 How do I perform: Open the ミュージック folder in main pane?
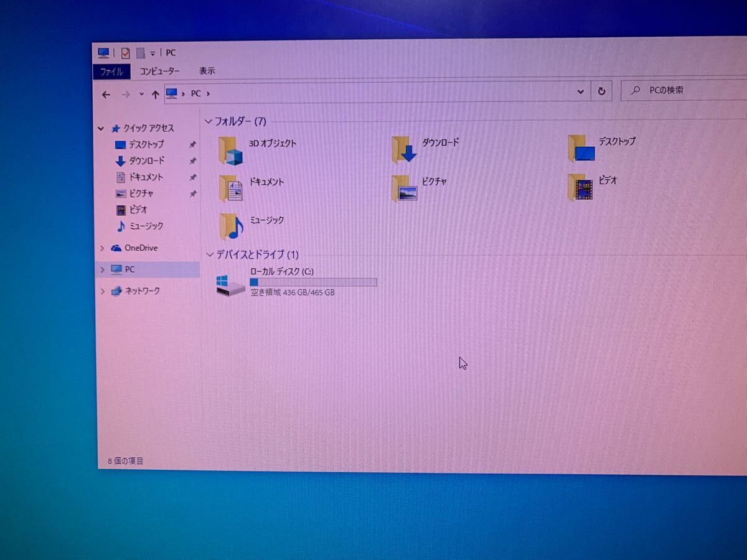pos(251,226)
